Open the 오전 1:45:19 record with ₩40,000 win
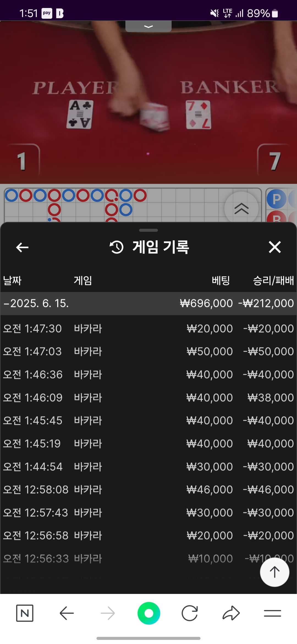Screen dimensions: 297x644 pos(148,444)
